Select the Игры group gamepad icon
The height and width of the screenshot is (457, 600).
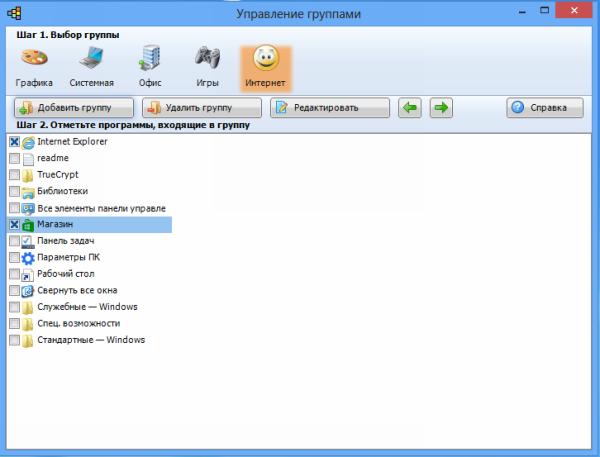tap(207, 57)
